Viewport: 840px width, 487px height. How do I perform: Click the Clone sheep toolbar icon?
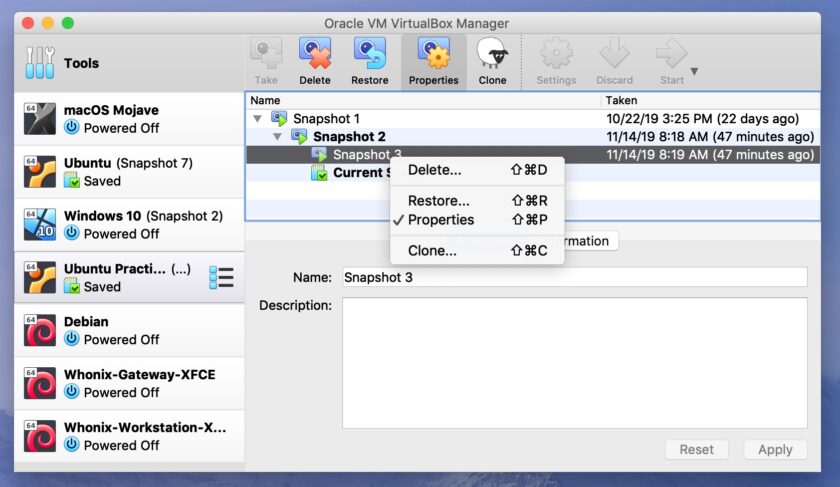click(492, 54)
